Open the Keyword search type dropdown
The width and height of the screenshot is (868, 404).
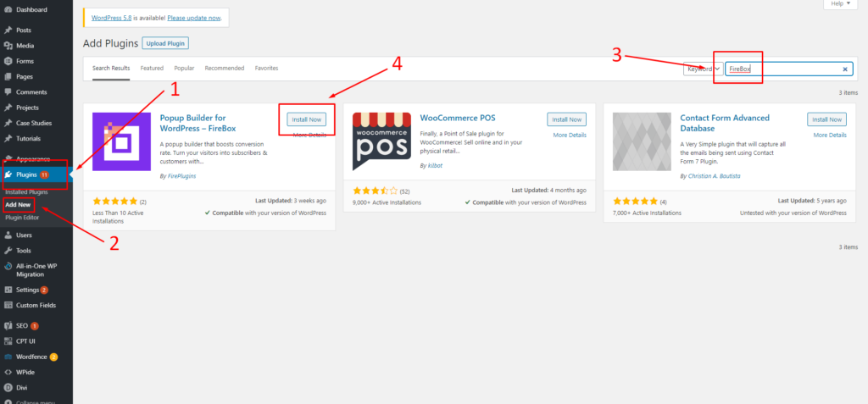(x=703, y=69)
